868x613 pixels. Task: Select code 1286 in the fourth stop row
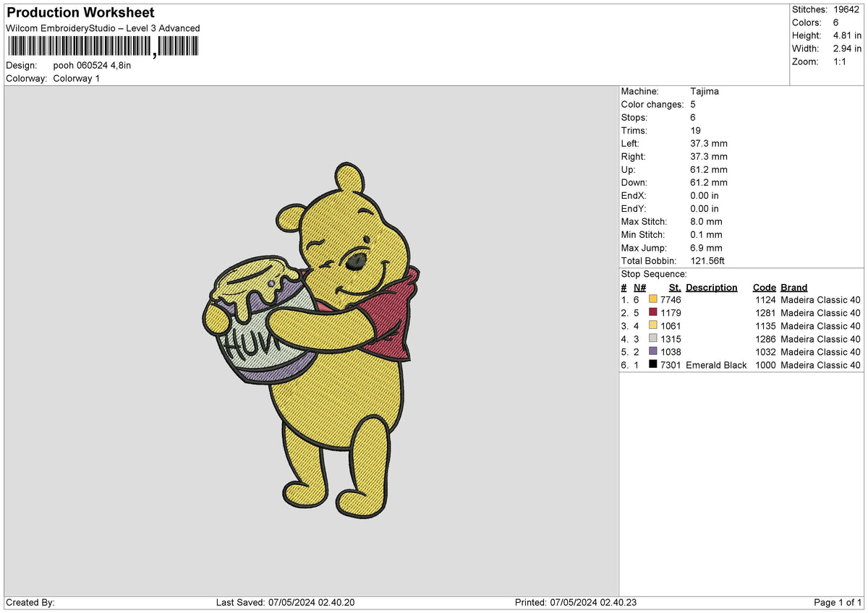tap(765, 339)
